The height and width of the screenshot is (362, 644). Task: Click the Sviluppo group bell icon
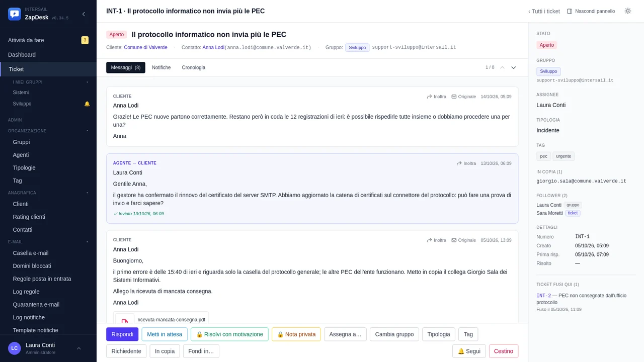point(87,104)
